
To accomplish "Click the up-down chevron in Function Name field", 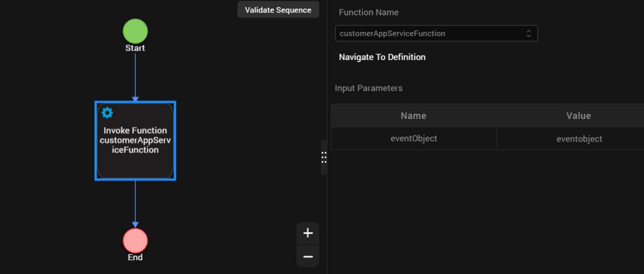I will point(529,33).
